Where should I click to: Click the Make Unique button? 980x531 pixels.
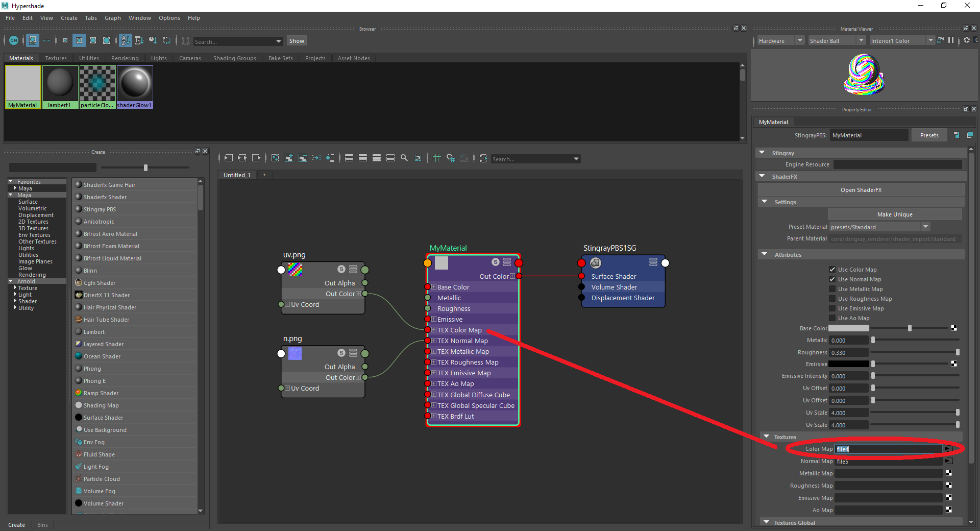tap(895, 214)
